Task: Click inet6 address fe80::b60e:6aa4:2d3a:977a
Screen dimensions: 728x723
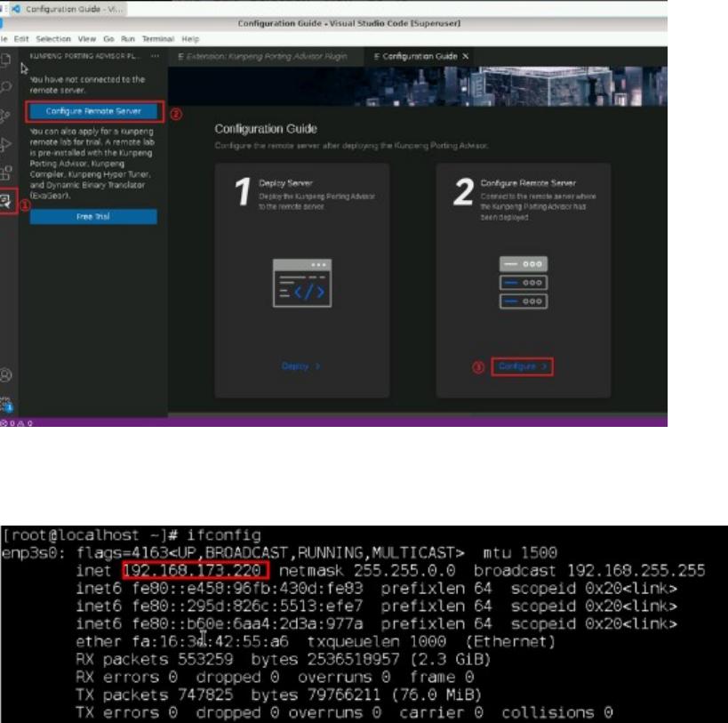Action: point(247,623)
